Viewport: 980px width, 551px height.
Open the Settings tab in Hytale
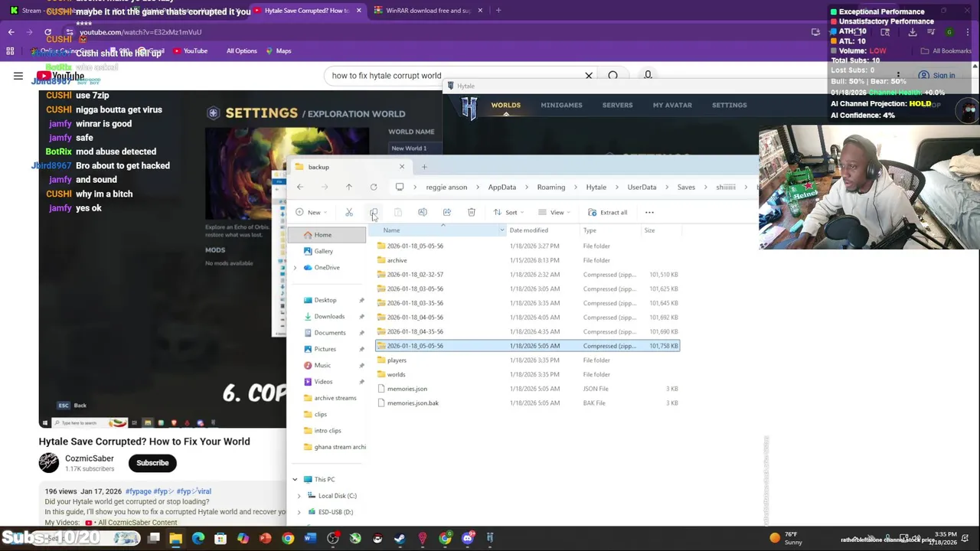pyautogui.click(x=729, y=105)
